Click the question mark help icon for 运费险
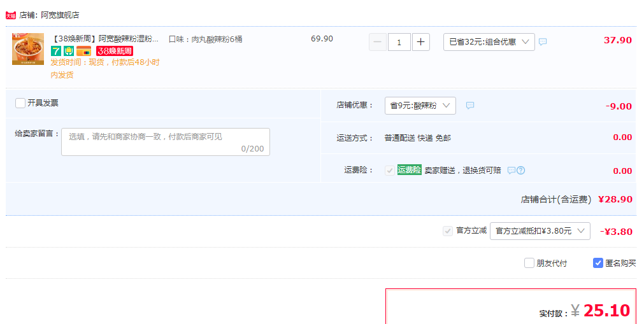 521,170
